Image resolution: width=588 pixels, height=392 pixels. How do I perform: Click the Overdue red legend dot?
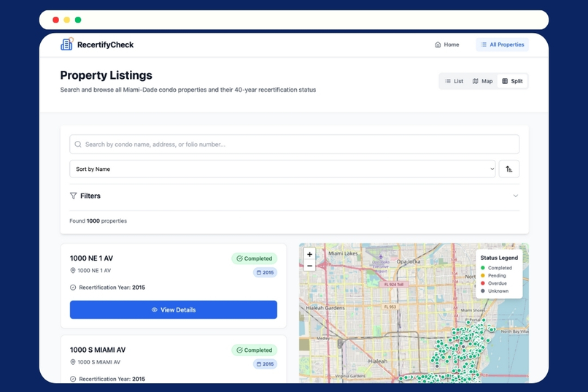[483, 283]
